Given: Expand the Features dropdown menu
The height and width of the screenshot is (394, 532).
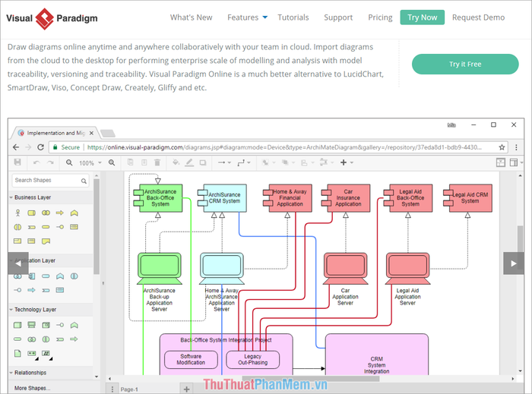Looking at the screenshot, I should click(247, 17).
